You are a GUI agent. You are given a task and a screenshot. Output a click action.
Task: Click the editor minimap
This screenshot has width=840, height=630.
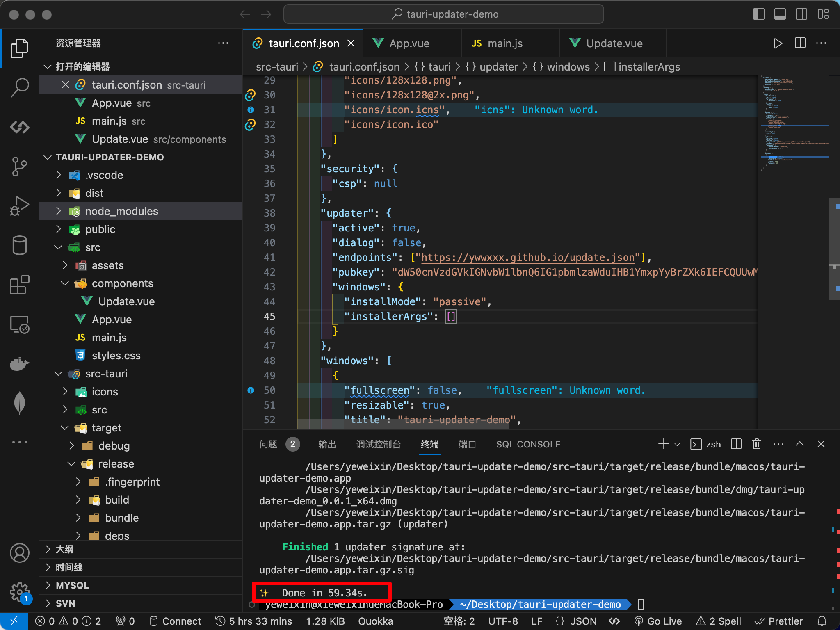coord(794,123)
